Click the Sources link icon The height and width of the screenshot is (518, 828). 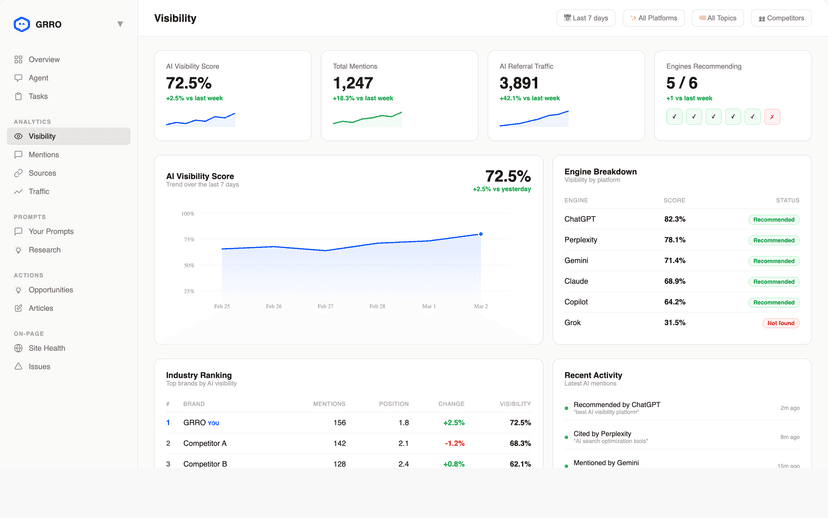point(19,173)
